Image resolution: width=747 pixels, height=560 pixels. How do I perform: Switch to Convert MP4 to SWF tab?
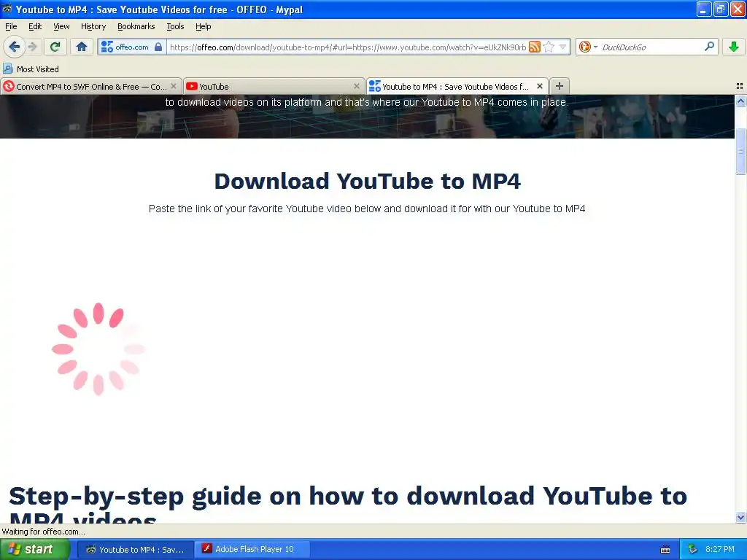coord(90,86)
